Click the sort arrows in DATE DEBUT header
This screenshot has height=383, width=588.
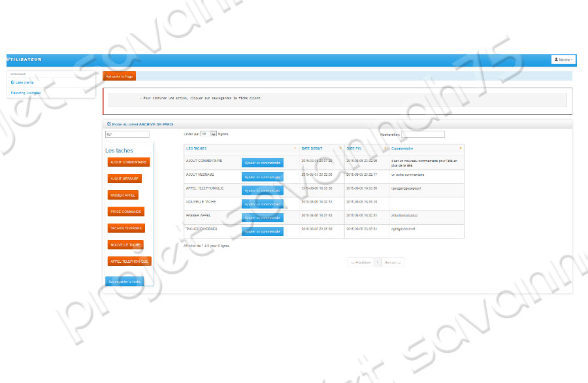tap(340, 148)
